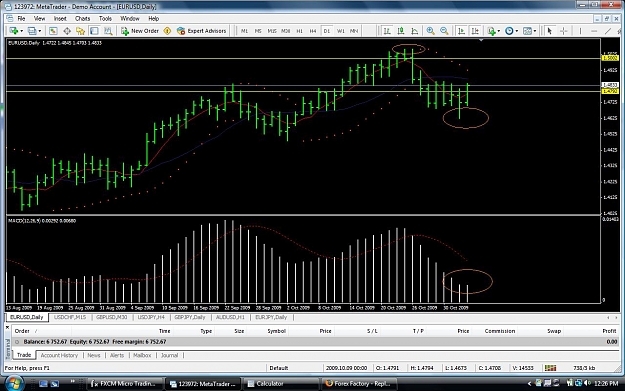Open the Tools menu

(105, 18)
